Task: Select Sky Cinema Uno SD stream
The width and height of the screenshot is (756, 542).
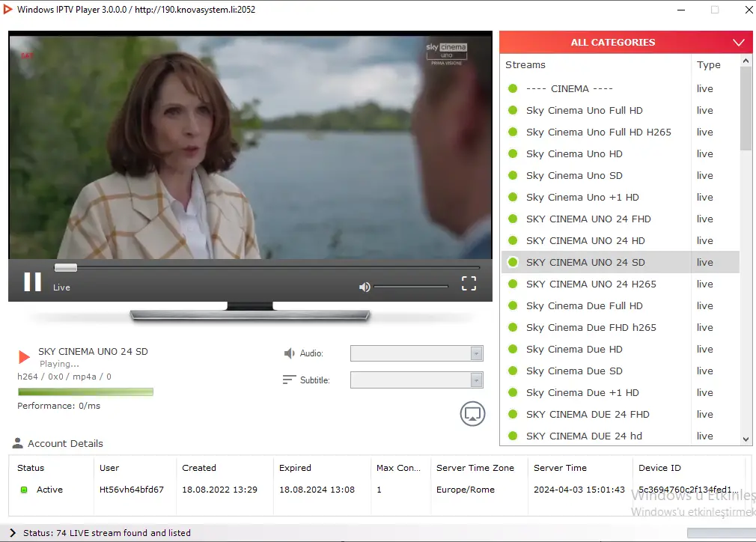Action: click(x=620, y=175)
